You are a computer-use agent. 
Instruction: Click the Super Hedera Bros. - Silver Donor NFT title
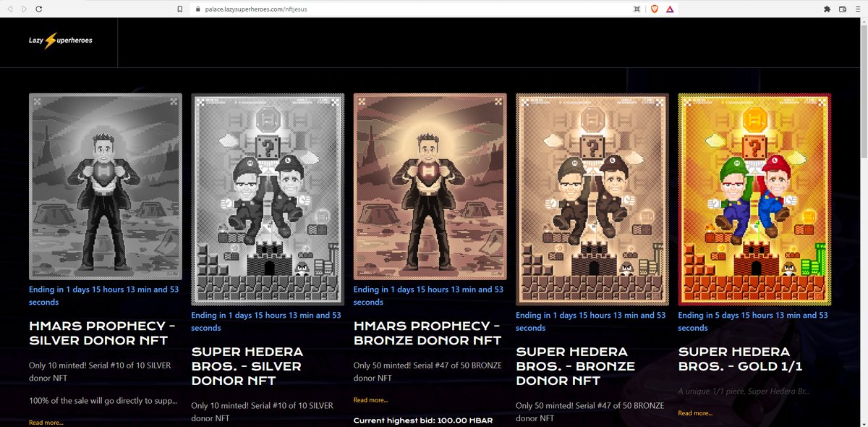point(247,365)
